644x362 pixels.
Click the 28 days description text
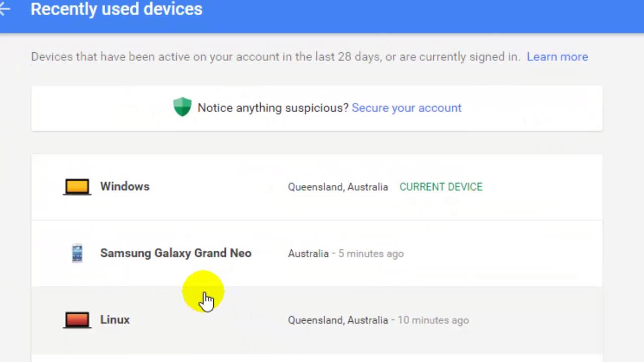(x=275, y=57)
